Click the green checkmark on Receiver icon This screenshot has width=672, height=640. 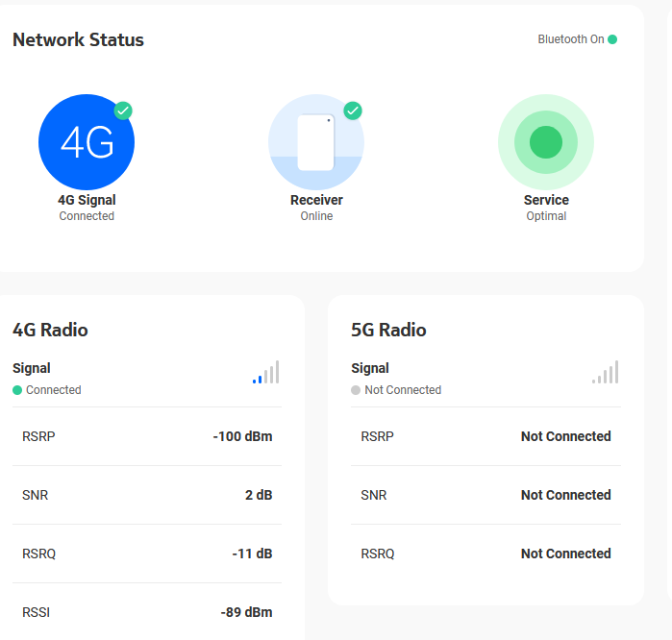coord(353,111)
